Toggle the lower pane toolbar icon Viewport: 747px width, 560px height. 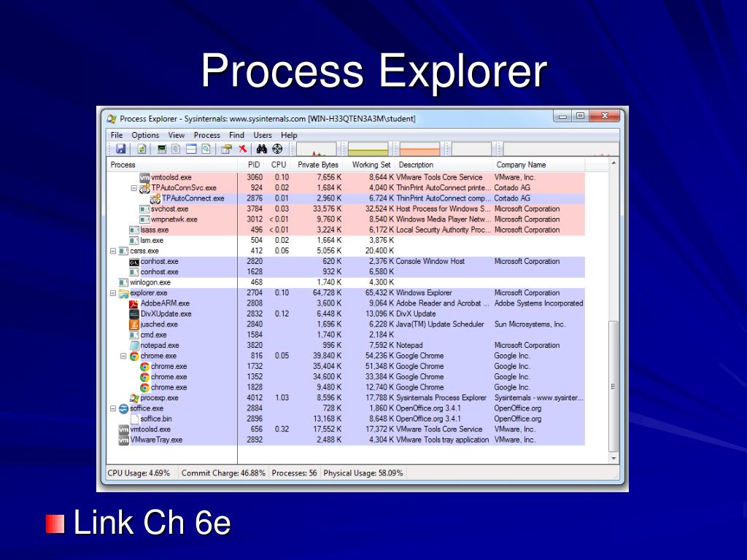(191, 149)
